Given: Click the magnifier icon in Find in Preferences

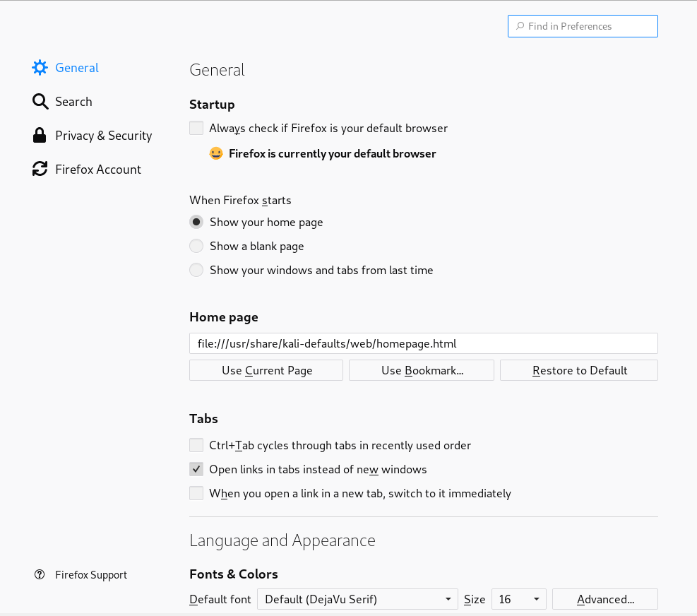Looking at the screenshot, I should (x=520, y=26).
